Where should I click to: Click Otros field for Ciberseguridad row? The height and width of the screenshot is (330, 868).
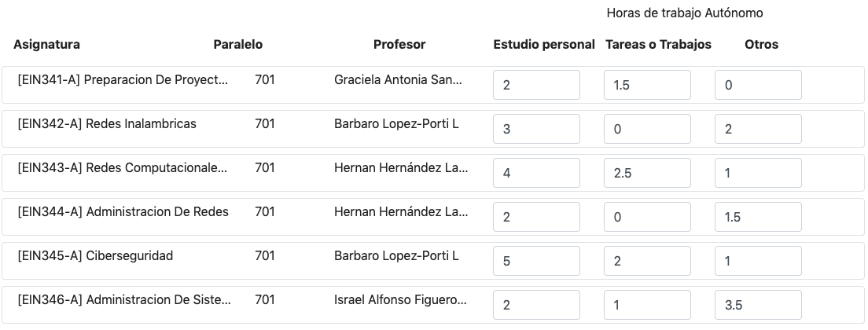coord(758,261)
